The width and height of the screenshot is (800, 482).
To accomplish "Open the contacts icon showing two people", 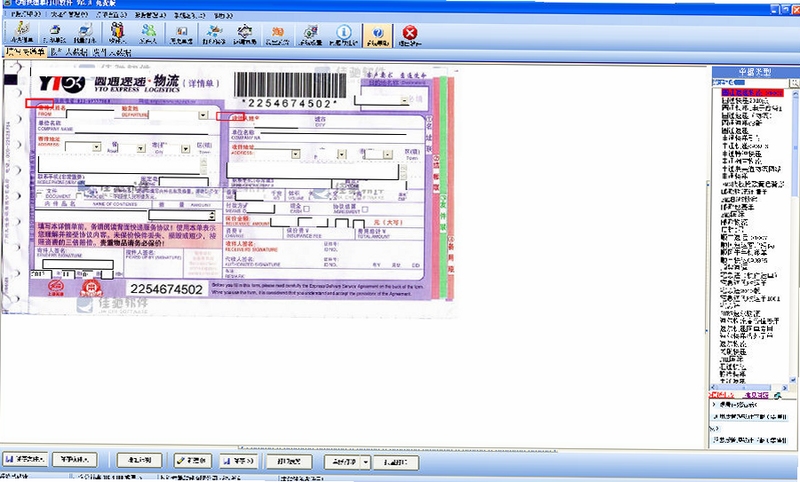I will [x=148, y=34].
